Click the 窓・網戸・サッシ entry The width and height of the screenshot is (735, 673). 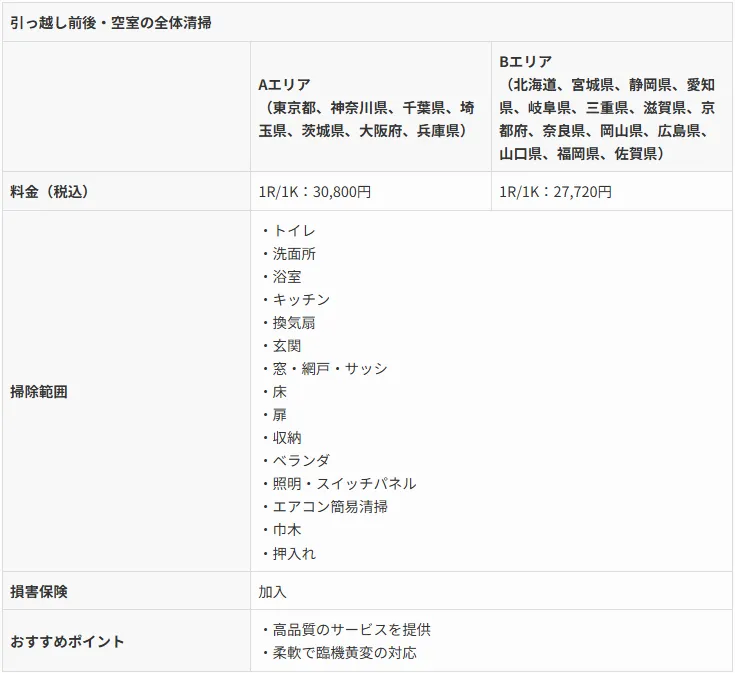[x=323, y=369]
